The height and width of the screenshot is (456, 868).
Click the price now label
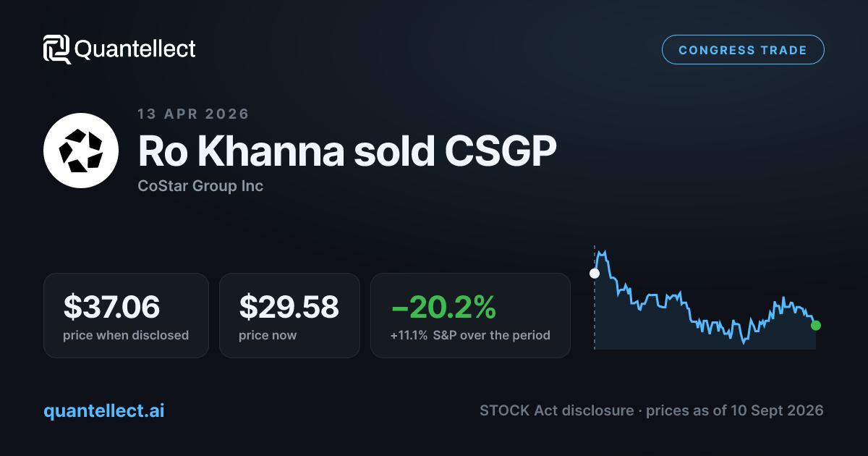[268, 335]
